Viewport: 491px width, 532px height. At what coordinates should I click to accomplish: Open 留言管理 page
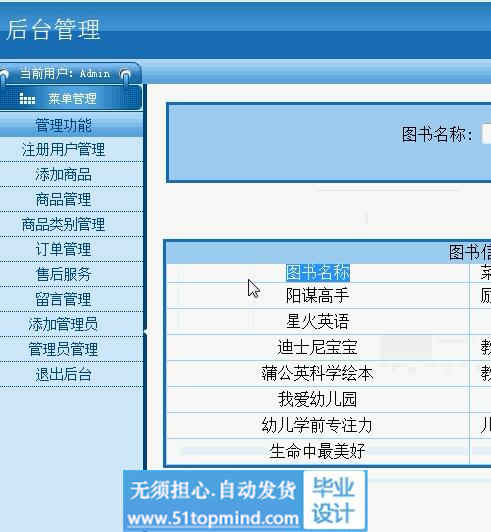tap(63, 299)
